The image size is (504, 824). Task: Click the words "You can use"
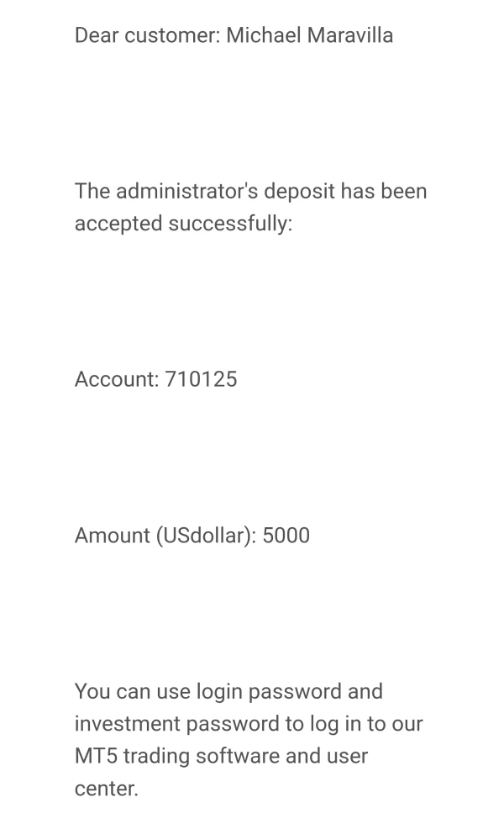(x=132, y=691)
